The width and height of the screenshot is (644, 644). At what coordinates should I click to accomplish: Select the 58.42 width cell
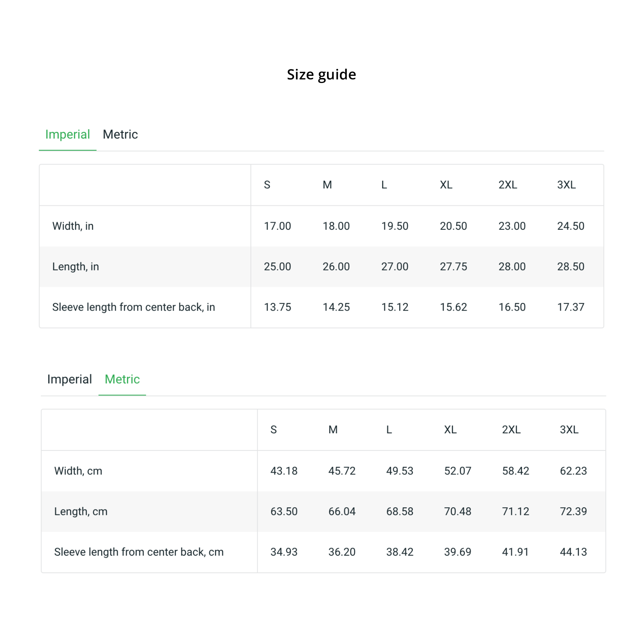click(516, 471)
